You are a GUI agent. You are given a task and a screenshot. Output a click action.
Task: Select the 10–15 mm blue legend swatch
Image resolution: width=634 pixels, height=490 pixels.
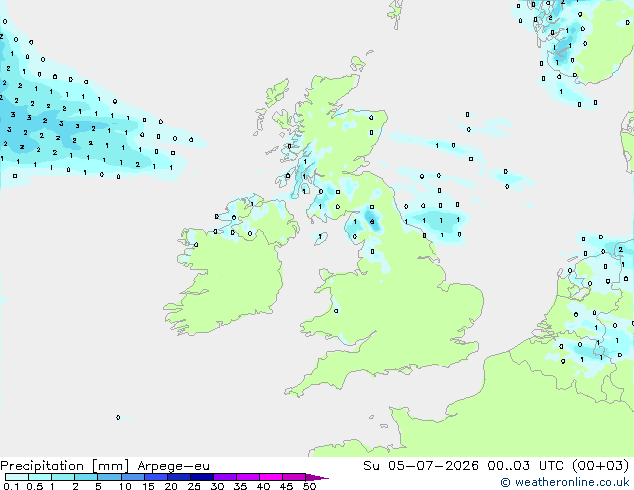132,477
